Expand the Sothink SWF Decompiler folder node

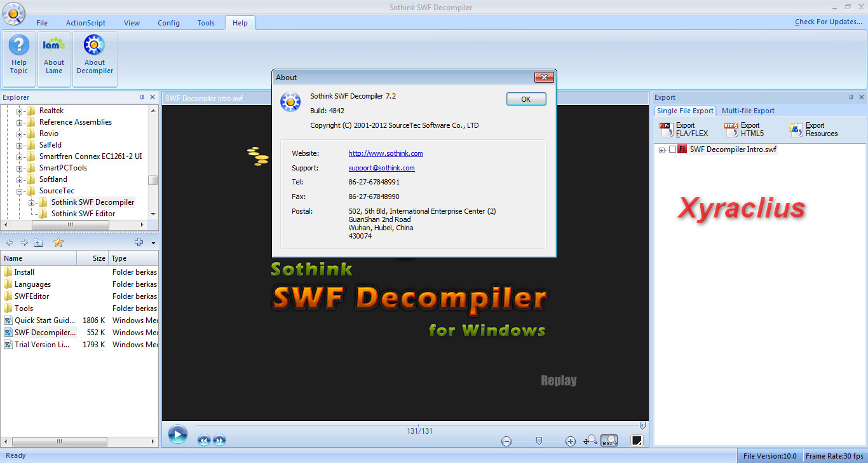32,202
